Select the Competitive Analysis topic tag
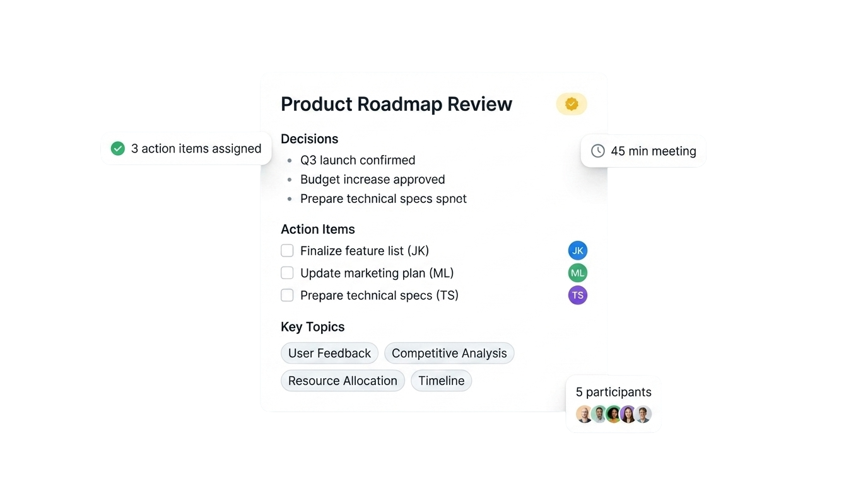 pos(449,353)
